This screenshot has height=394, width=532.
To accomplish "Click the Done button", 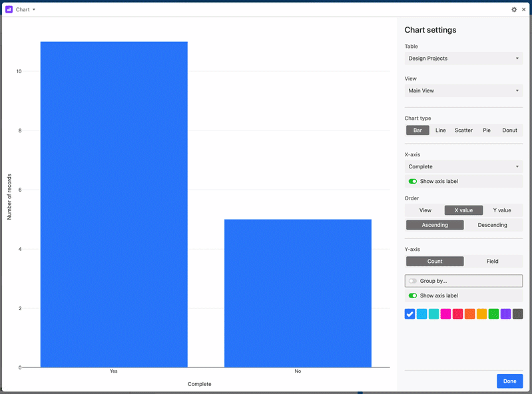I will [x=509, y=381].
